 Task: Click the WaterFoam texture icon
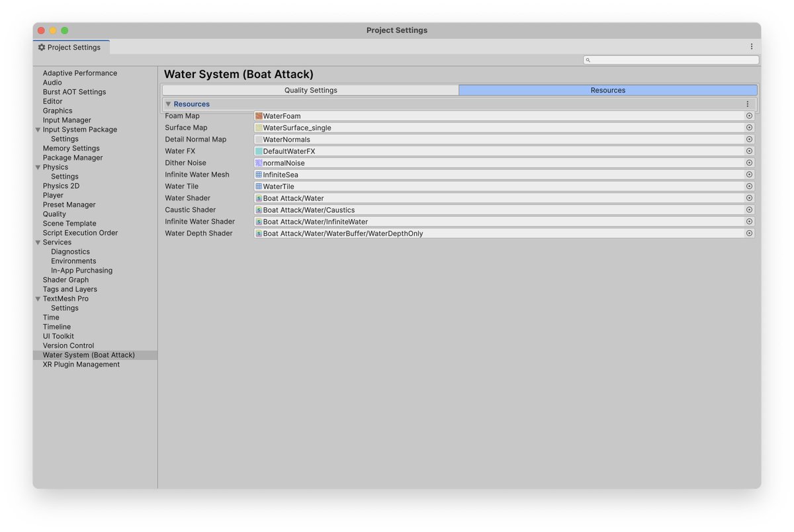coord(259,116)
